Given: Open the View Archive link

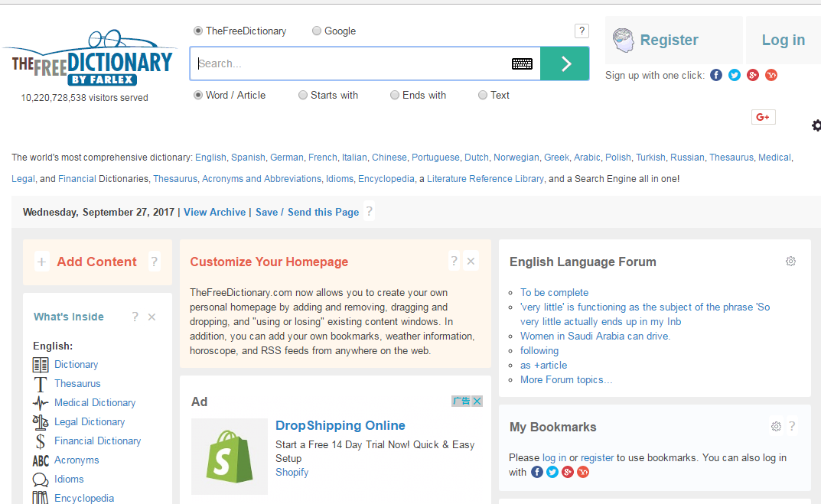Looking at the screenshot, I should [x=215, y=212].
